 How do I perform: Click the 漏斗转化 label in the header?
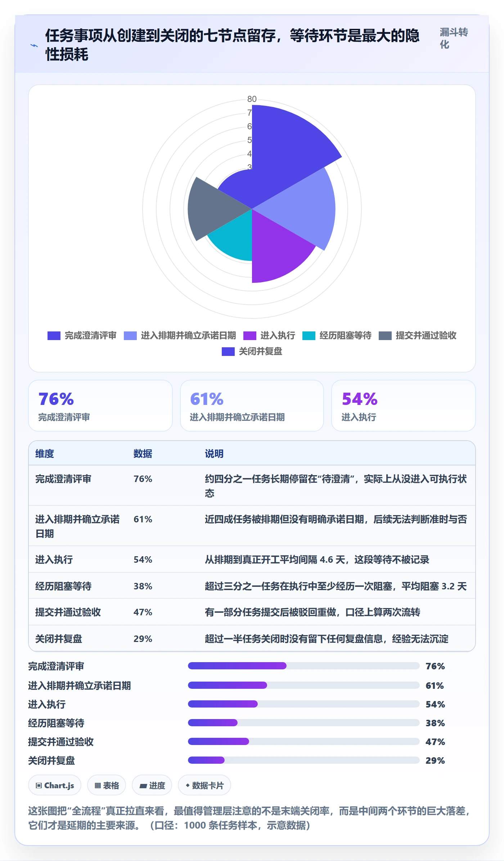pyautogui.click(x=454, y=38)
